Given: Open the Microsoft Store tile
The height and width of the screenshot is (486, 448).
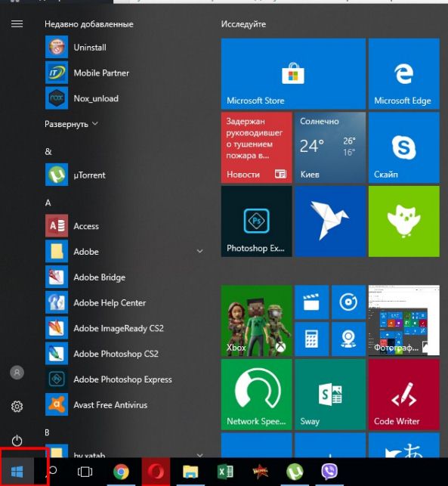Looking at the screenshot, I should (x=293, y=74).
